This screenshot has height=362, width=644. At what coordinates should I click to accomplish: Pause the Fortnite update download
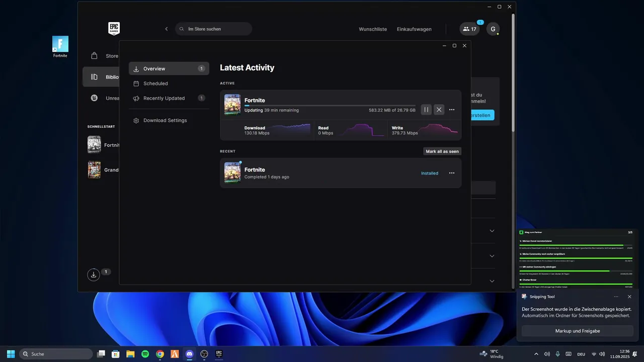click(x=426, y=110)
